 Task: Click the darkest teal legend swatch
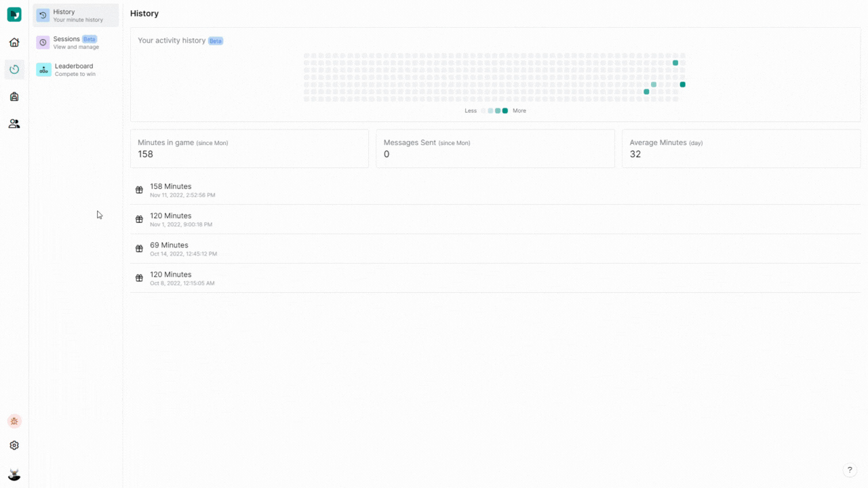pos(505,110)
